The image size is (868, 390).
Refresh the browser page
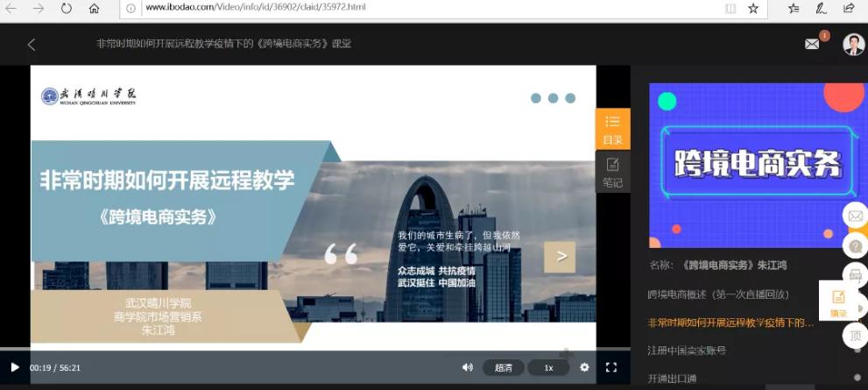(x=67, y=9)
